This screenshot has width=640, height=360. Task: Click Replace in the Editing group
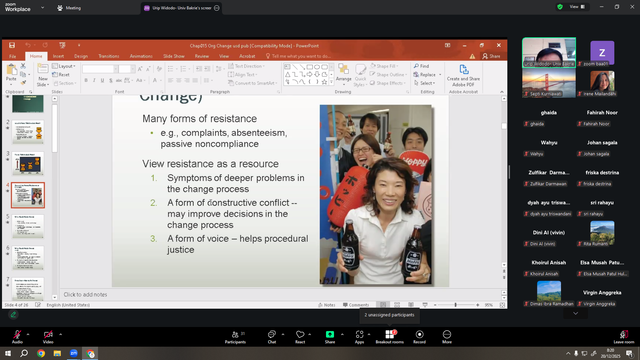tap(427, 75)
